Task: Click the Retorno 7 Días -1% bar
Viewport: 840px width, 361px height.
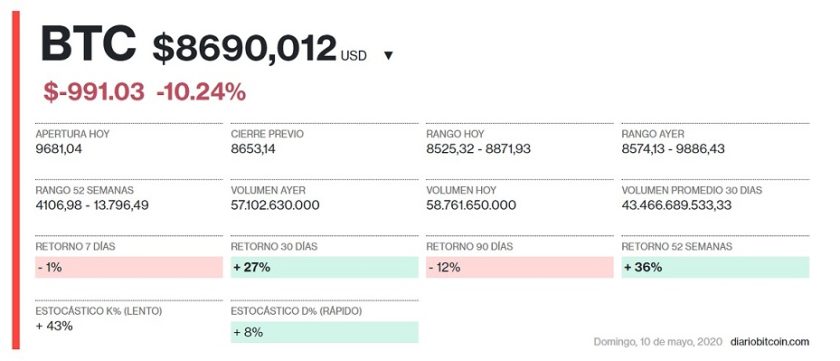Action: [129, 267]
